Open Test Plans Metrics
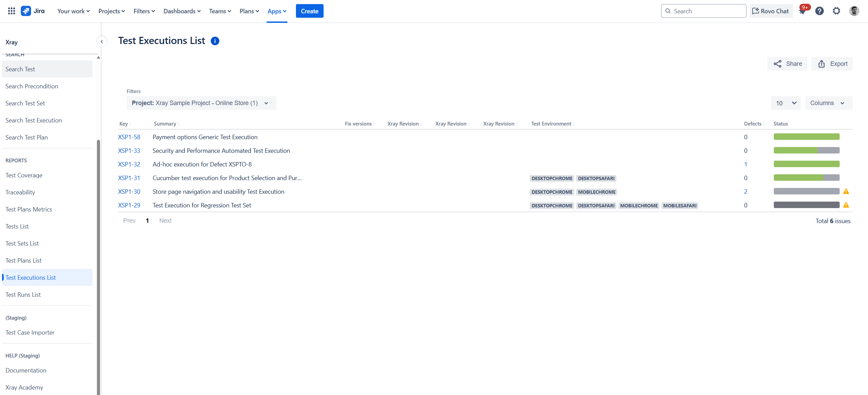The image size is (868, 395). (x=47, y=209)
